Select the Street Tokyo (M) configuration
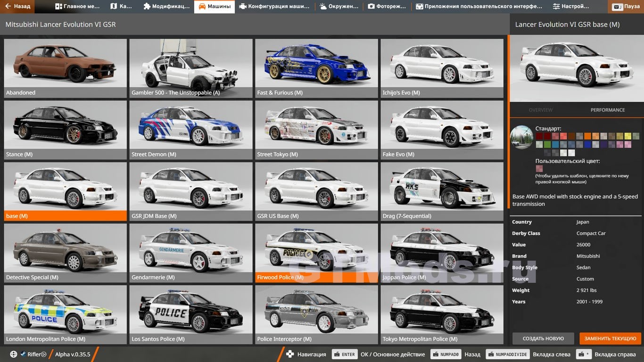 [316, 130]
